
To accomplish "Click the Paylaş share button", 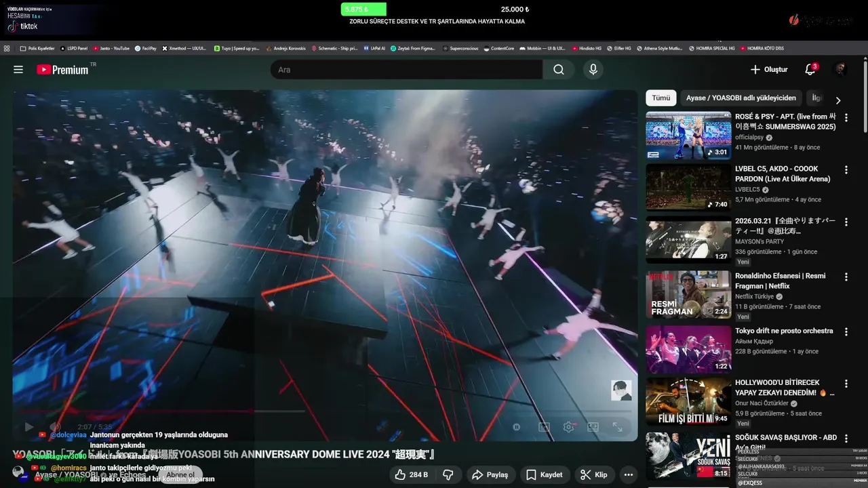I will tap(490, 474).
